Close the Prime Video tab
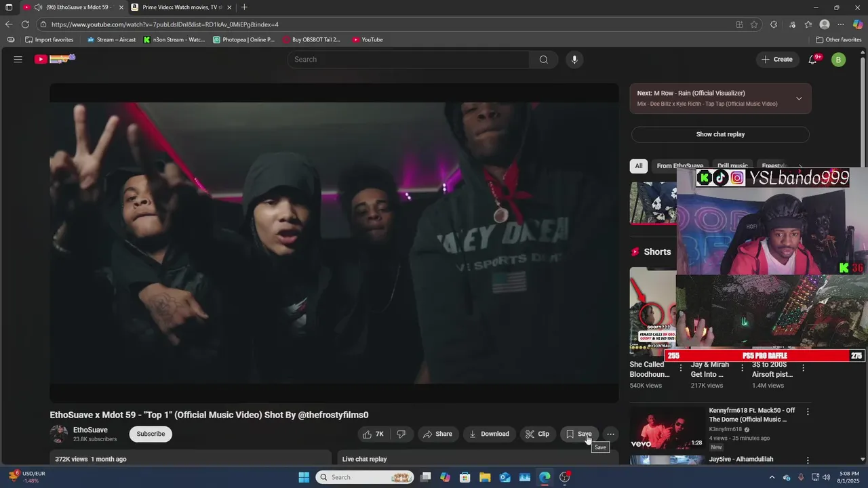The width and height of the screenshot is (868, 488). (x=229, y=7)
